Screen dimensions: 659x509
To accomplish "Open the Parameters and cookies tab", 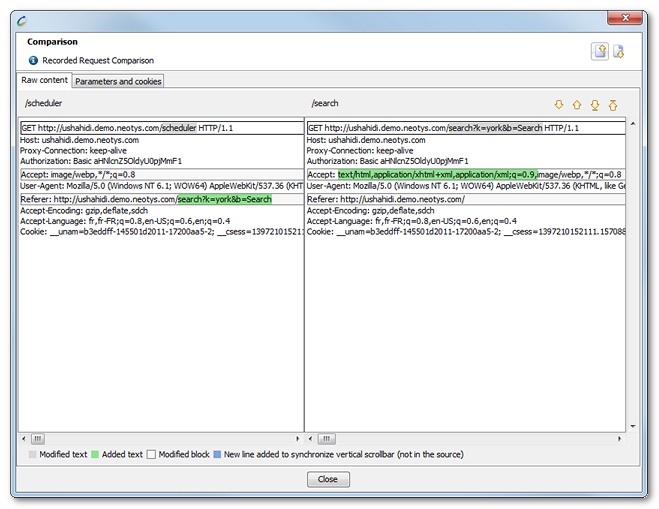I will [x=118, y=81].
